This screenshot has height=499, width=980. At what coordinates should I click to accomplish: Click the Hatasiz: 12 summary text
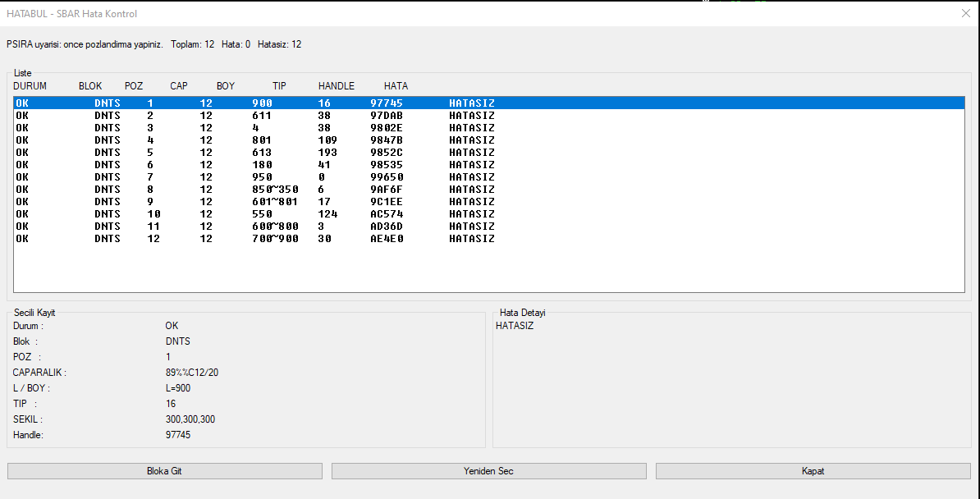click(x=279, y=44)
